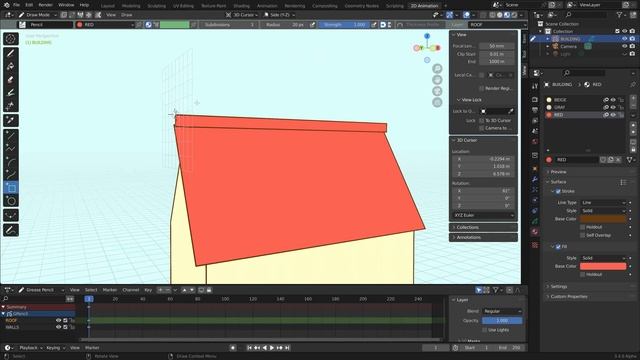Open the Keying popover
The width and height of the screenshot is (640, 360).
[x=55, y=348]
